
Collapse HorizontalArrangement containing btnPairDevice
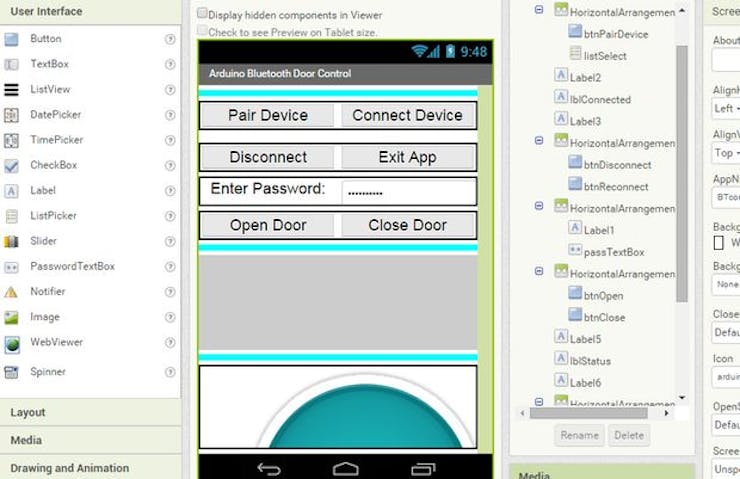tap(538, 9)
